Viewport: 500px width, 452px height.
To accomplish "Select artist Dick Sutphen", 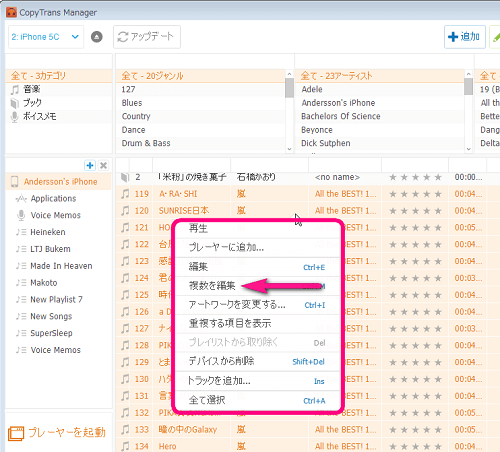I will (380, 143).
